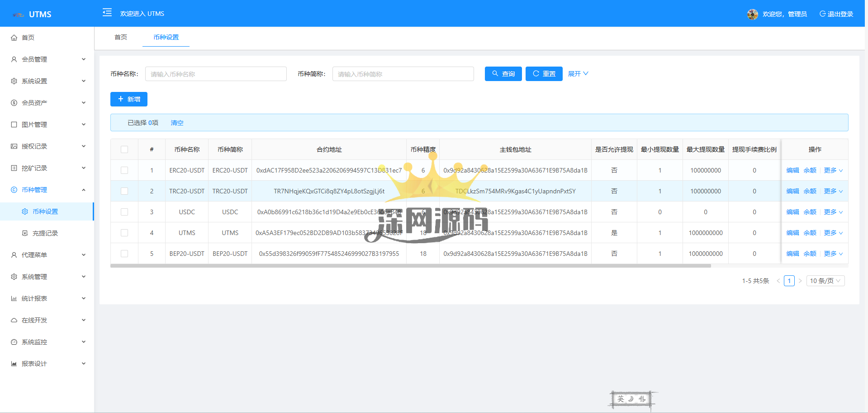The width and height of the screenshot is (868, 413).
Task: Expand the 会员管理 sidebar menu
Action: (x=47, y=59)
